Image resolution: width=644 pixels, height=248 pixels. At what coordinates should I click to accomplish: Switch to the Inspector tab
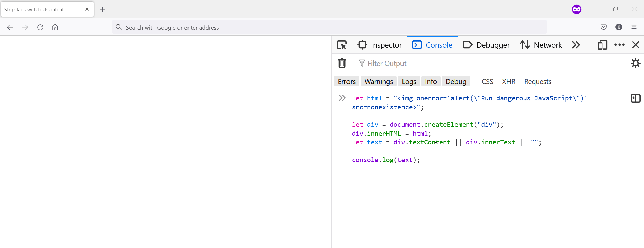point(380,45)
